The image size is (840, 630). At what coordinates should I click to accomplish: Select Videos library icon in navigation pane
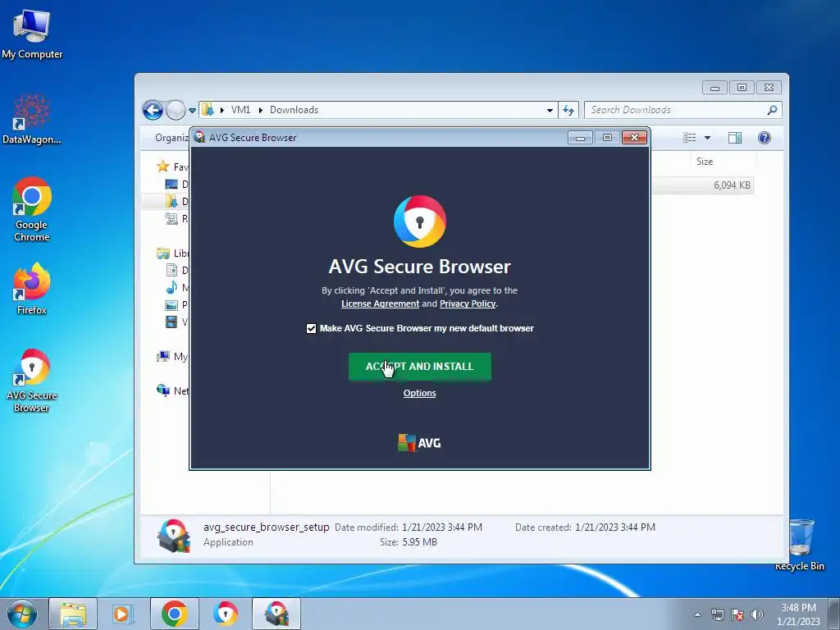(171, 322)
